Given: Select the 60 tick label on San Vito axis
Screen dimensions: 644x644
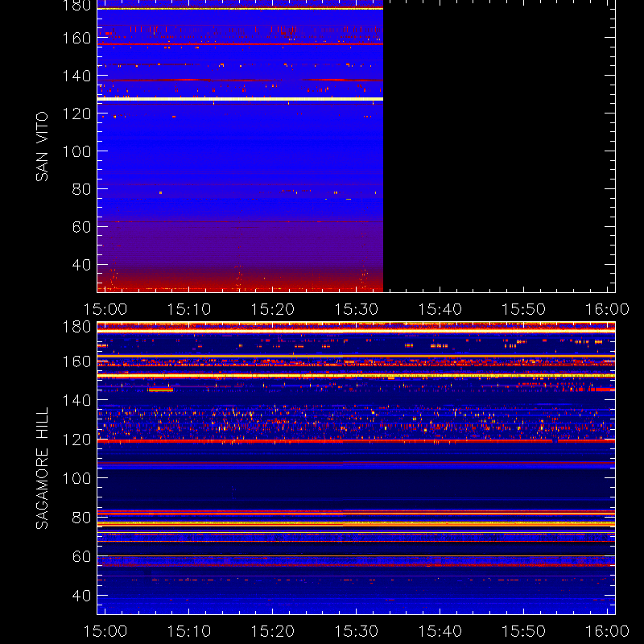Looking at the screenshot, I should coord(81,227).
